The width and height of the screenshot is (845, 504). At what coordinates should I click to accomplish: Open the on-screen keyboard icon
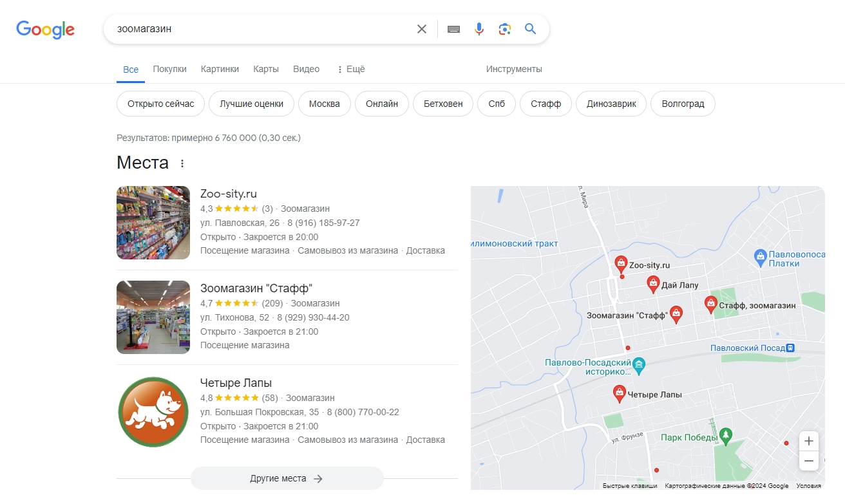tap(453, 29)
